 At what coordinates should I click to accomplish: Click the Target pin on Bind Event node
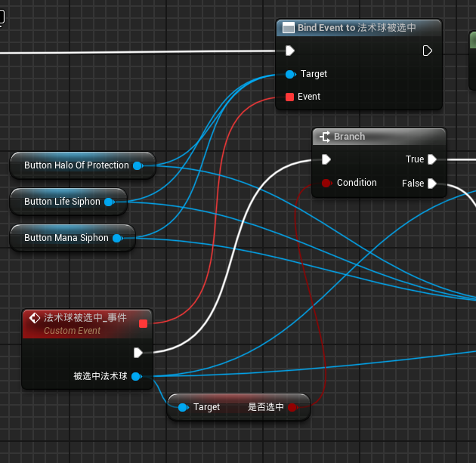[291, 74]
